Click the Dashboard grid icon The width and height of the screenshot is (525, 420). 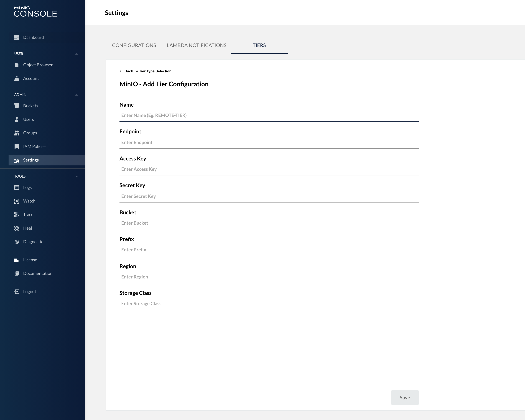(17, 37)
